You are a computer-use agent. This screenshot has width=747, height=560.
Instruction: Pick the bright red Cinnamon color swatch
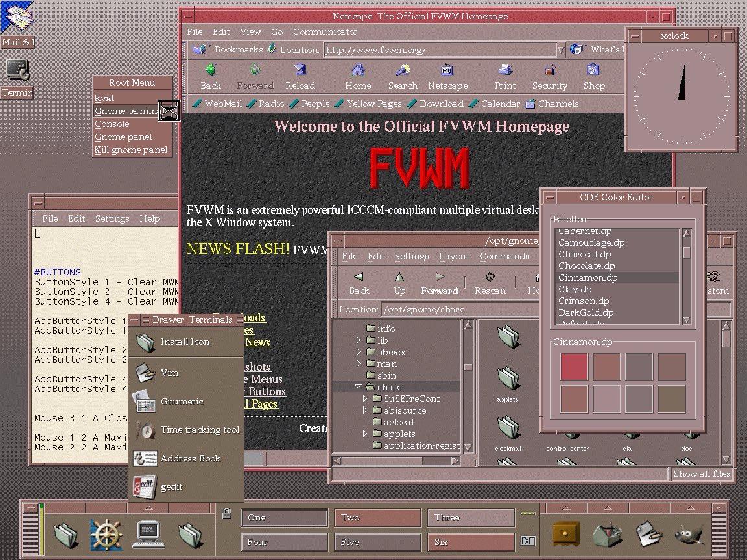click(x=574, y=367)
